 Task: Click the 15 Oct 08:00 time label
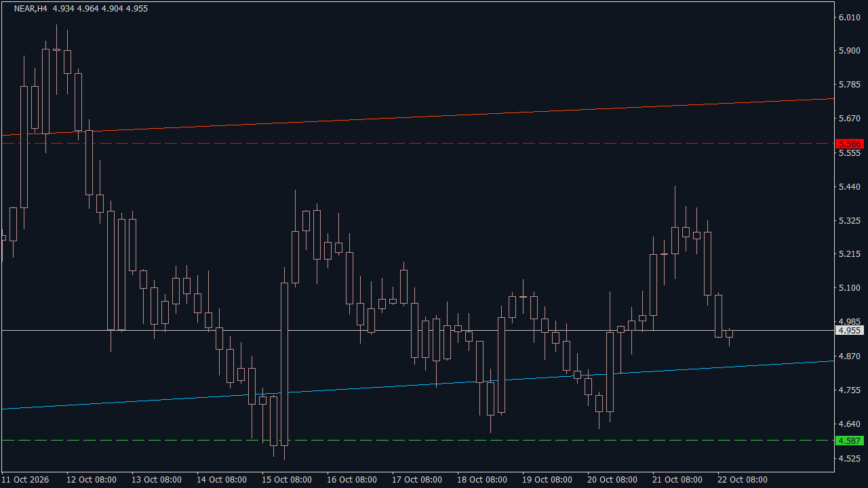(x=287, y=480)
